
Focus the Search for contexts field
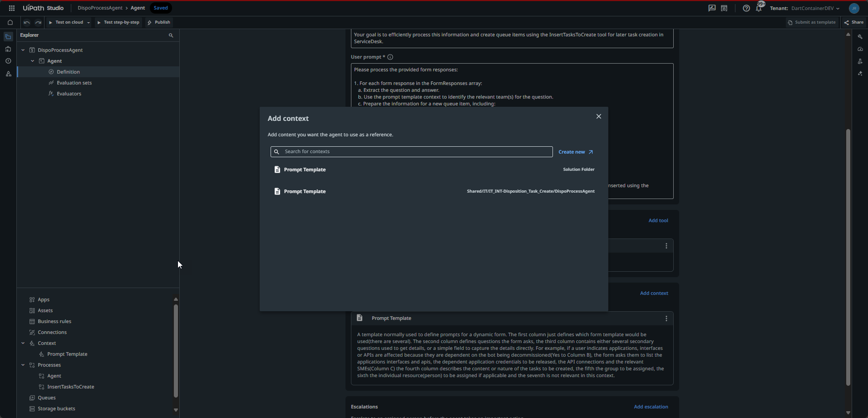tap(412, 152)
